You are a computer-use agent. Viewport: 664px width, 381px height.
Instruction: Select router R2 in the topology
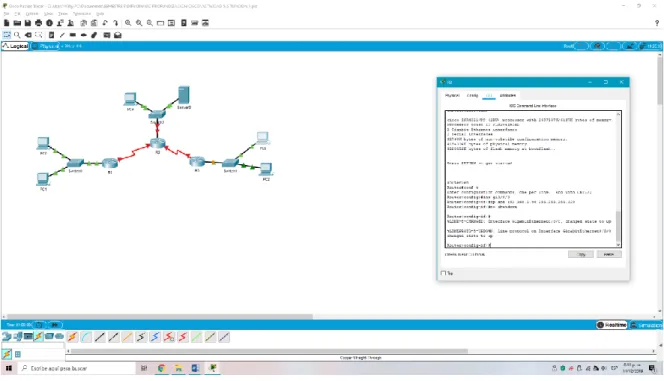point(158,143)
